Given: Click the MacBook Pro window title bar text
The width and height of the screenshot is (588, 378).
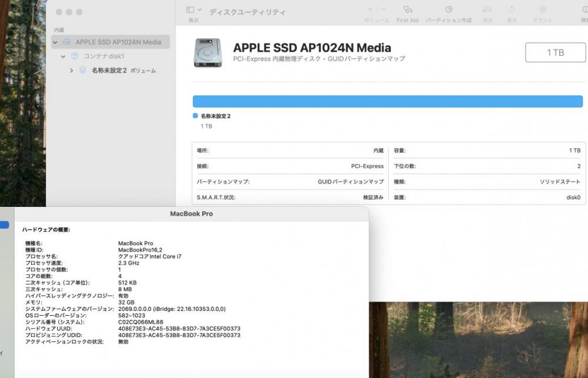Looking at the screenshot, I should click(191, 214).
